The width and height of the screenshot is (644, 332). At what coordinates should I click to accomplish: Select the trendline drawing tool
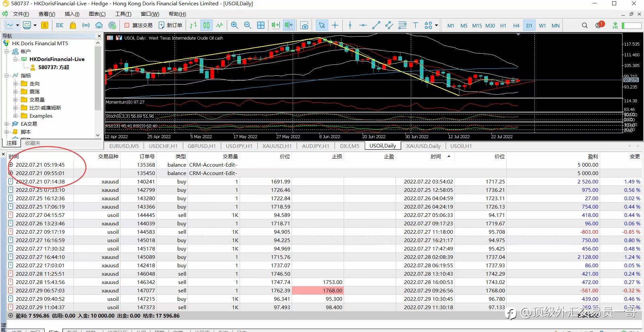click(376, 25)
